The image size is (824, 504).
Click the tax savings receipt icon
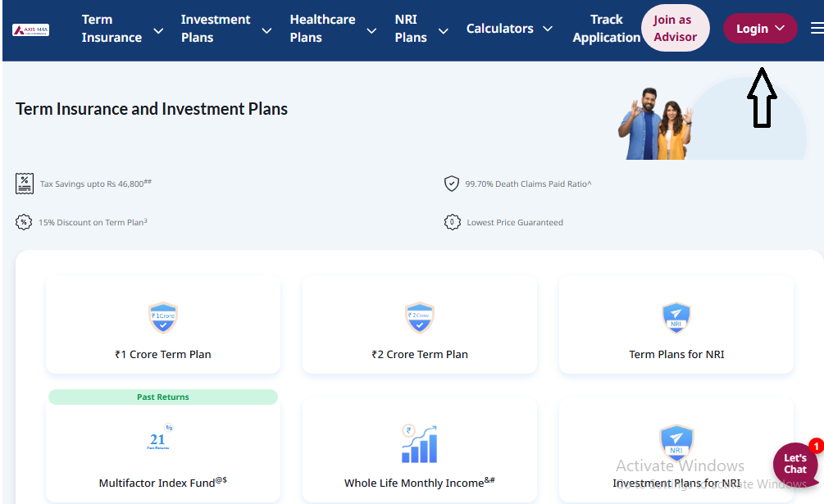pos(24,184)
